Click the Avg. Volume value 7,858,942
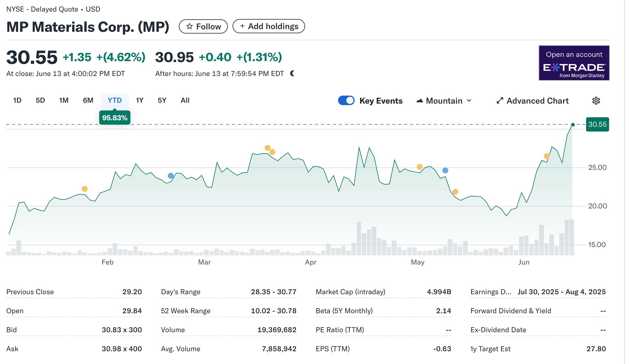Screen dimensions: 625x364 coord(279,349)
